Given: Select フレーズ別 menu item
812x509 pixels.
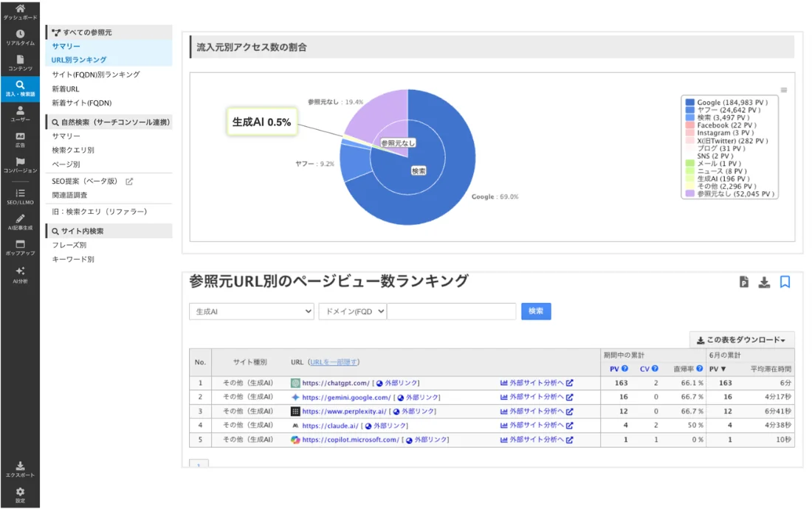Looking at the screenshot, I should coord(69,245).
